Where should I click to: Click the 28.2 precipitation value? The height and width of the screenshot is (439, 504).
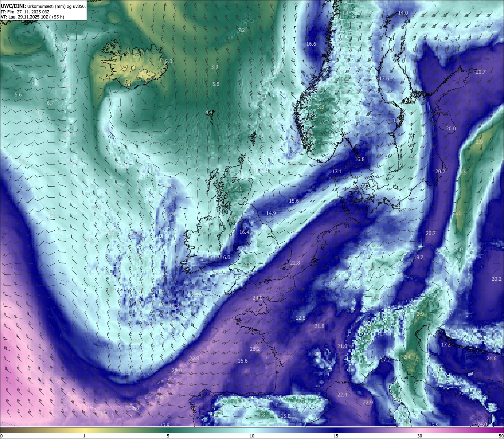pyautogui.click(x=162, y=398)
